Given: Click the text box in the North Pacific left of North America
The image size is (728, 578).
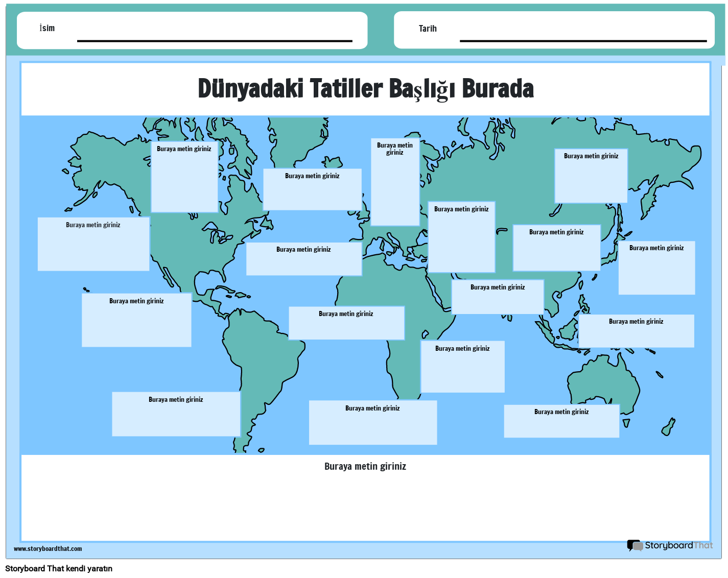Looking at the screenshot, I should pyautogui.click(x=93, y=244).
